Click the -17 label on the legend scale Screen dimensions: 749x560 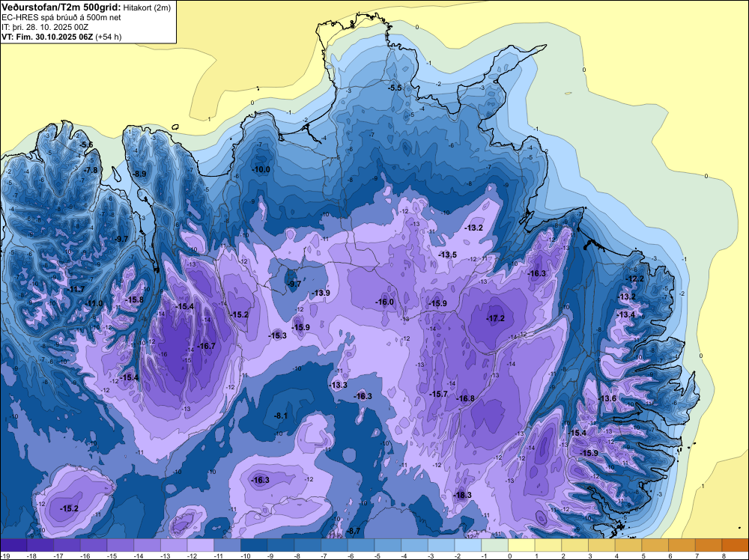coord(58,556)
